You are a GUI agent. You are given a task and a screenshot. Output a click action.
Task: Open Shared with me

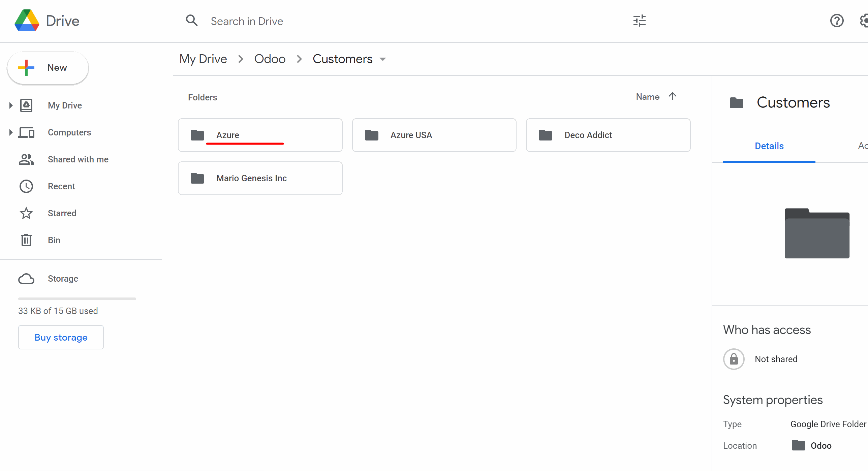(x=78, y=159)
